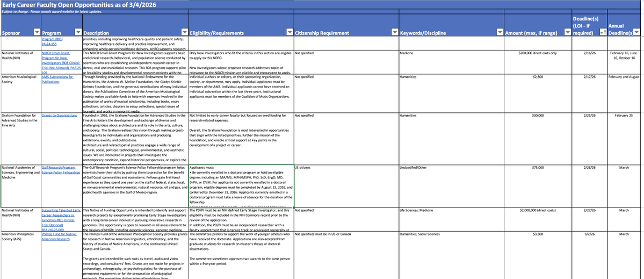
Task: Select the Gulf Research Program description cell
Action: (135, 186)
